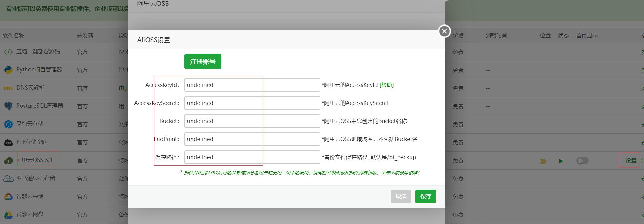644x224 pixels.
Task: Select the EndPoint input field
Action: pos(252,139)
